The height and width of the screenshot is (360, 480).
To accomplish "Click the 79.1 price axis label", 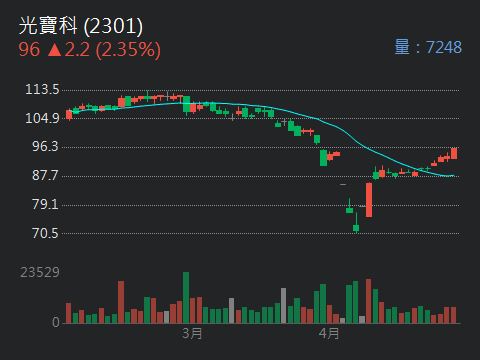I will point(45,204).
